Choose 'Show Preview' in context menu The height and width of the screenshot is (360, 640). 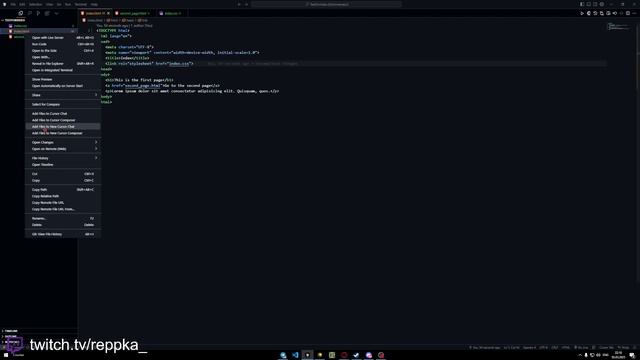coord(63,79)
